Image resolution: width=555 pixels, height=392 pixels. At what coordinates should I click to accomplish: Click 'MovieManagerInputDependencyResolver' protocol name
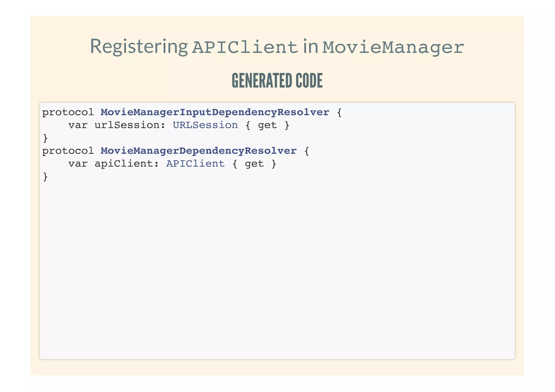point(215,112)
